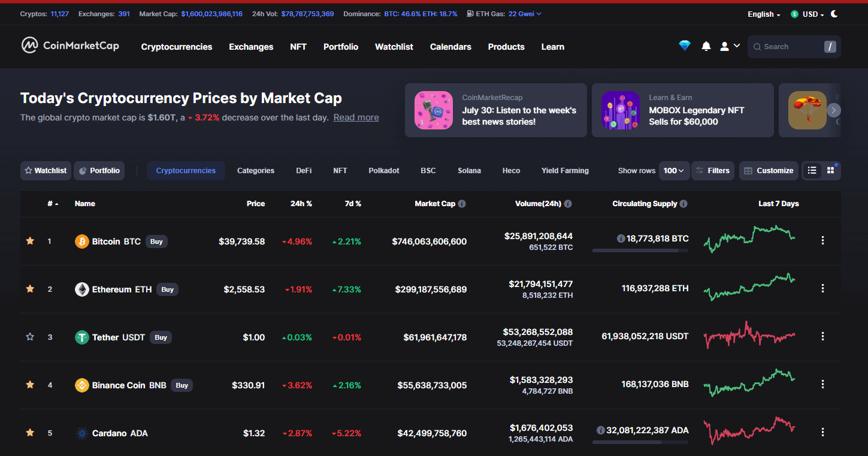Click the search input field
Screen dimensions: 868x456
(x=794, y=47)
